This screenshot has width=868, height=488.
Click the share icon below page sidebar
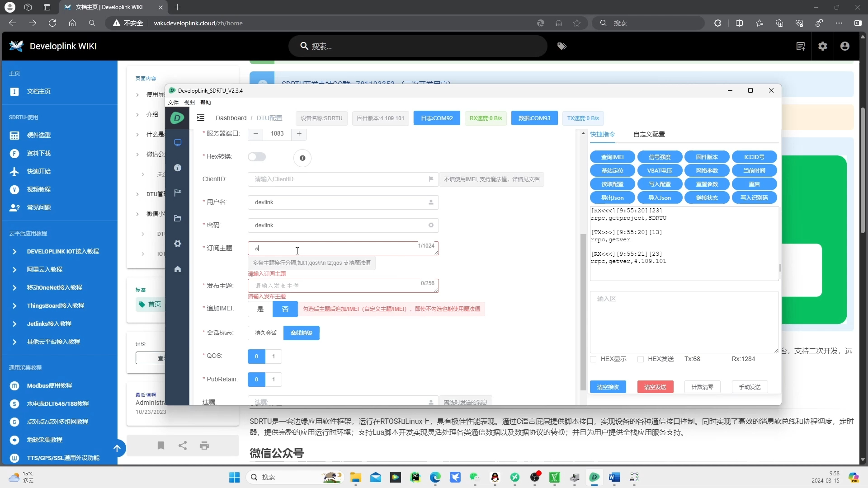pos(183,446)
